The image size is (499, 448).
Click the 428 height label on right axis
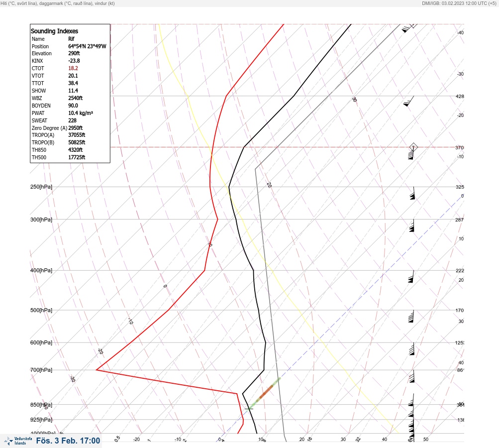point(460,96)
